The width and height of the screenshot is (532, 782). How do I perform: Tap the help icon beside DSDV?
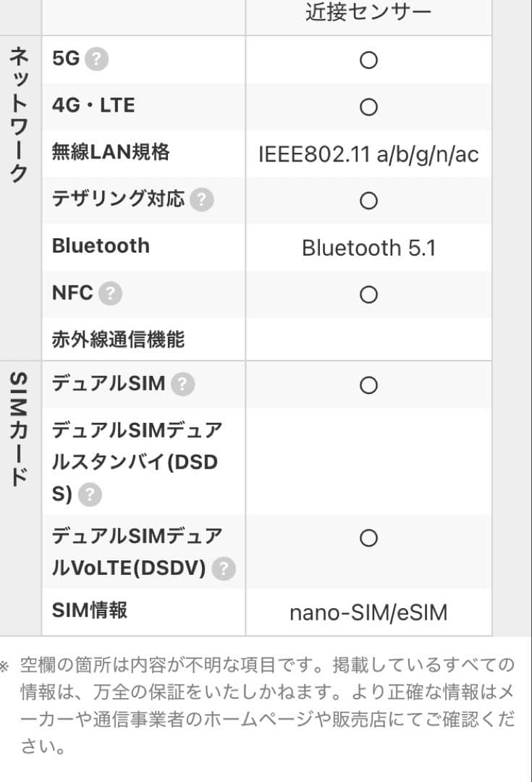pos(224,571)
